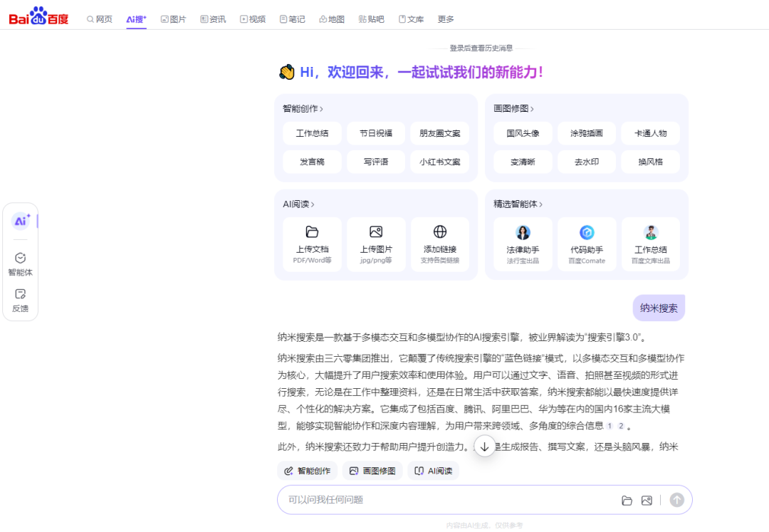The image size is (769, 532).
Task: Open the 工作总结 agent by 百度文库
Action: tap(650, 244)
